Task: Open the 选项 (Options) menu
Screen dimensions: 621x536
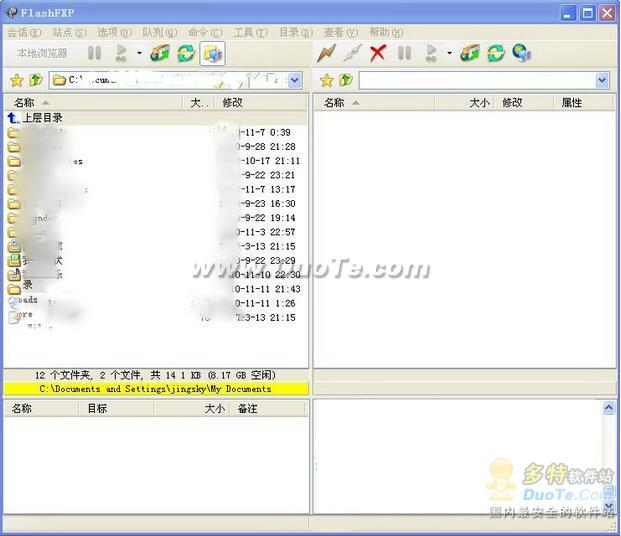Action: tap(114, 32)
